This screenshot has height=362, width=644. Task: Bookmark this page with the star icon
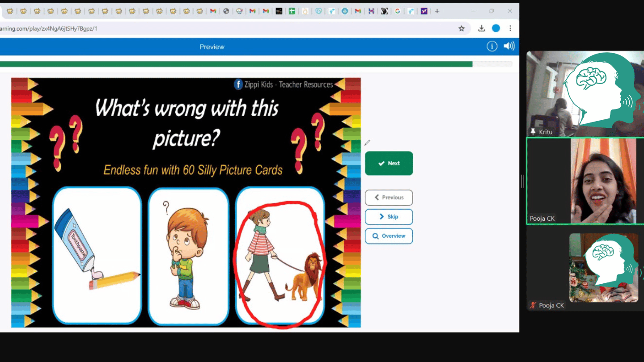pos(462,29)
